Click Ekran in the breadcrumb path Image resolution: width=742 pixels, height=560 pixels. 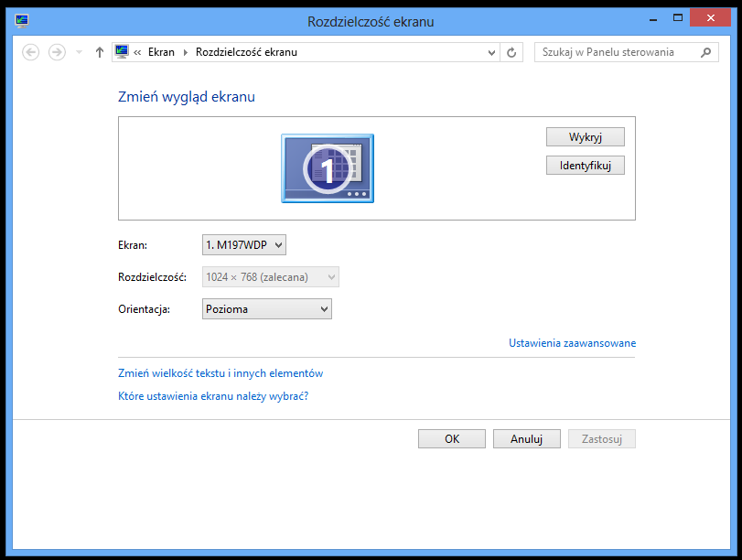click(x=161, y=52)
